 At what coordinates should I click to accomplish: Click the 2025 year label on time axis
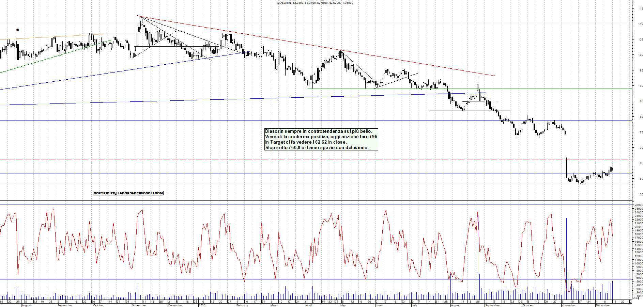202,305
